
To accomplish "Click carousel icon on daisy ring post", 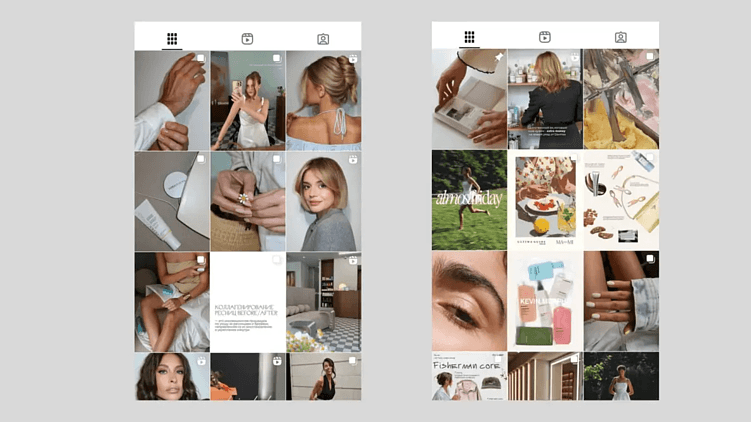I will 277,159.
